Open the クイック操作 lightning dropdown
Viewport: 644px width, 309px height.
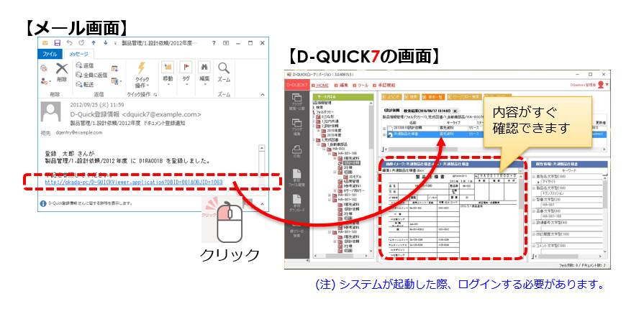coord(141,75)
